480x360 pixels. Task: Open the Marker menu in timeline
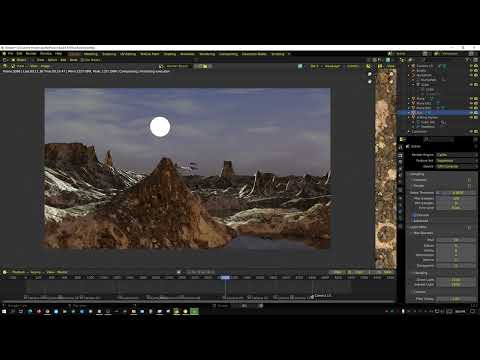62,272
